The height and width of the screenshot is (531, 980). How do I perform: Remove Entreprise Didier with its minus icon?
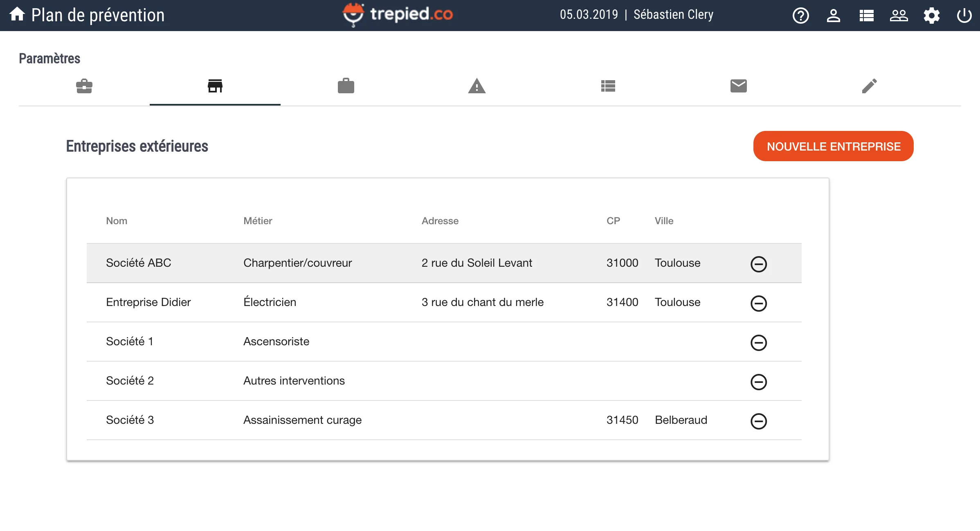click(x=758, y=303)
